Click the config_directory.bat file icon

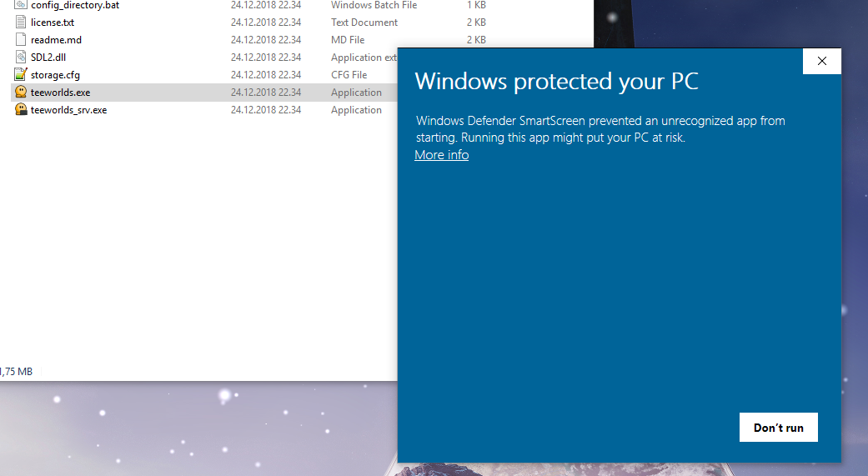pos(22,5)
